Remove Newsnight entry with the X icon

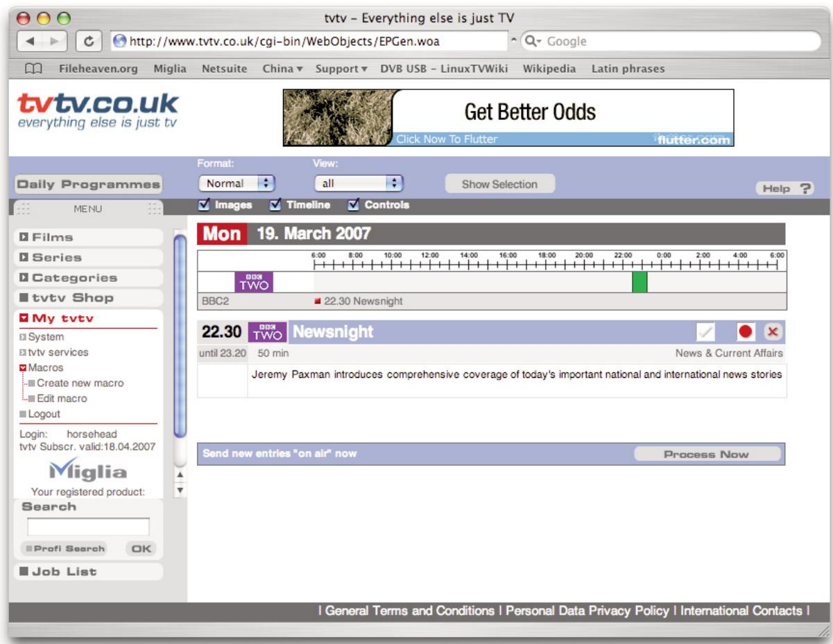[x=773, y=332]
